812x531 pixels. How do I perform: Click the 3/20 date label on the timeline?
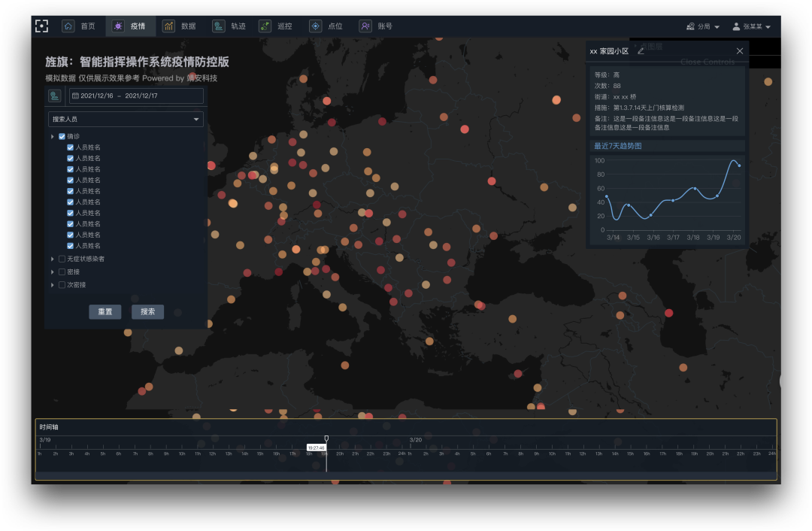click(415, 440)
